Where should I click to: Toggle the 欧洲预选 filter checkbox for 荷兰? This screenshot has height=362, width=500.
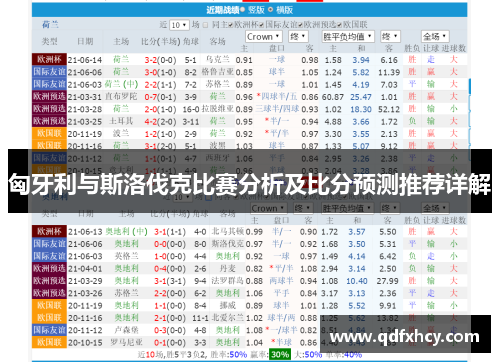coord(300,25)
